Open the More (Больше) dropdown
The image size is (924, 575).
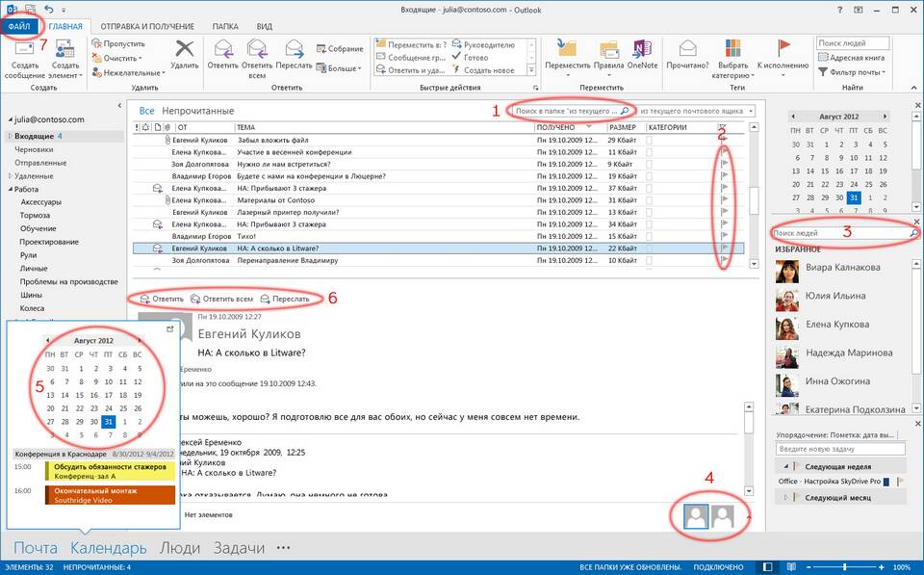(339, 67)
